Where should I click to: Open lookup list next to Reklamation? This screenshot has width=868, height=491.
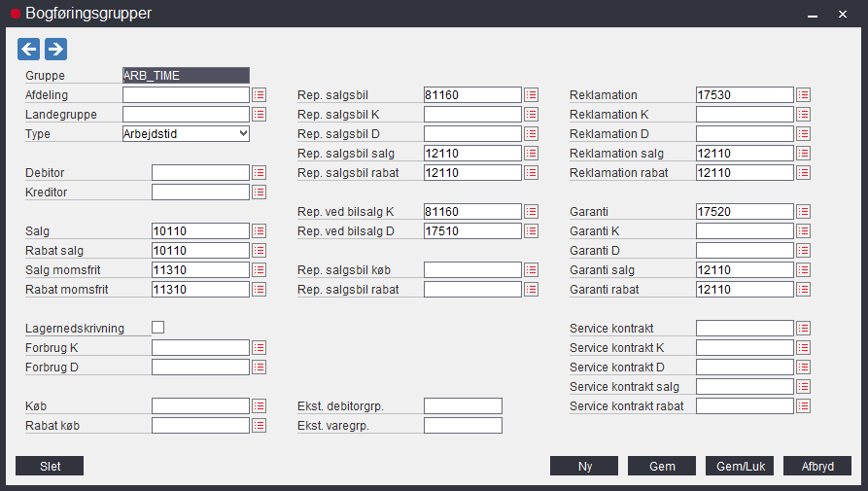point(804,95)
